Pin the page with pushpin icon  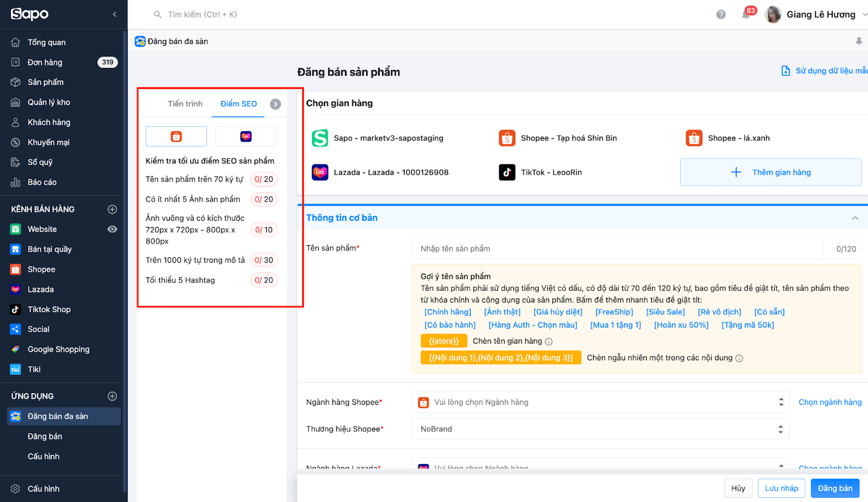[859, 41]
